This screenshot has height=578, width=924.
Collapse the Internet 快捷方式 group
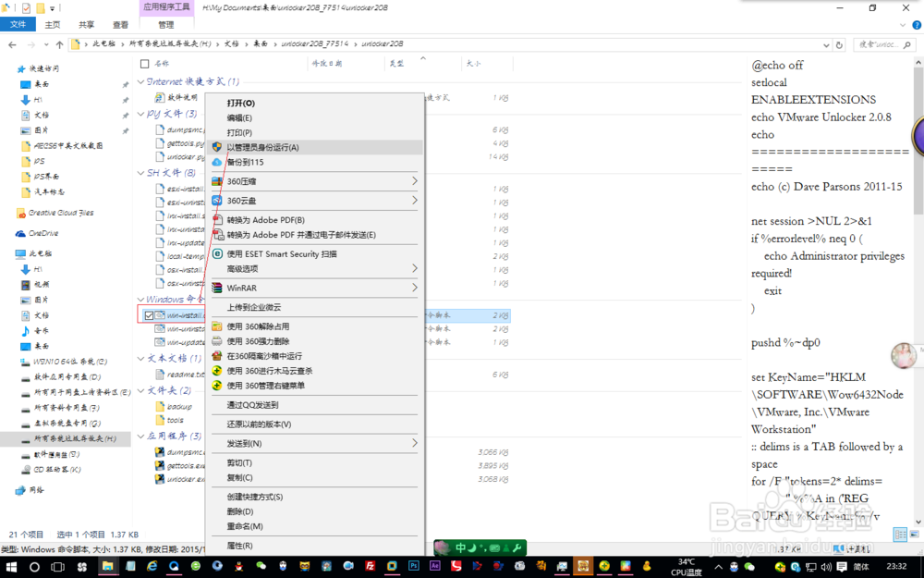click(x=140, y=81)
